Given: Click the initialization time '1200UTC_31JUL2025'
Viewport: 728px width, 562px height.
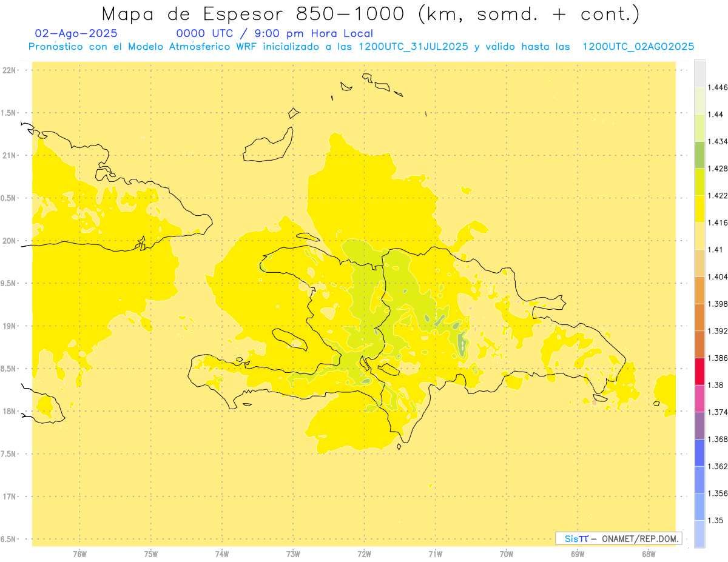Looking at the screenshot, I should point(413,47).
